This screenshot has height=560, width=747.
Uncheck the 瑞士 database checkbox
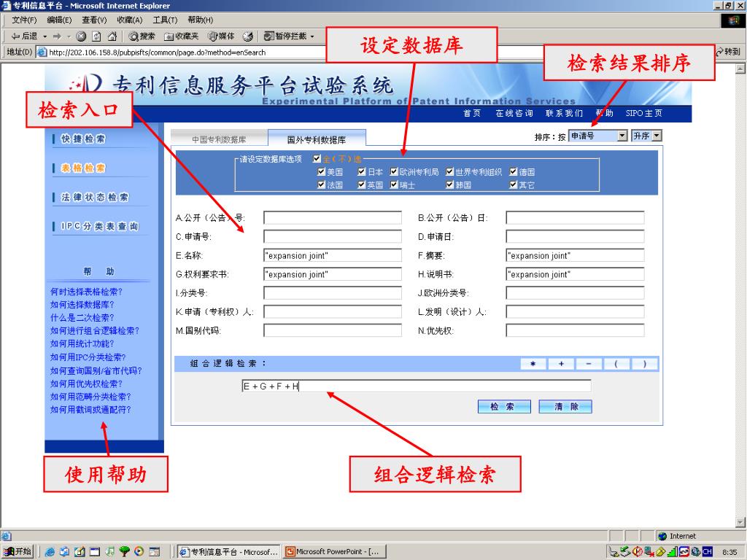coord(394,184)
